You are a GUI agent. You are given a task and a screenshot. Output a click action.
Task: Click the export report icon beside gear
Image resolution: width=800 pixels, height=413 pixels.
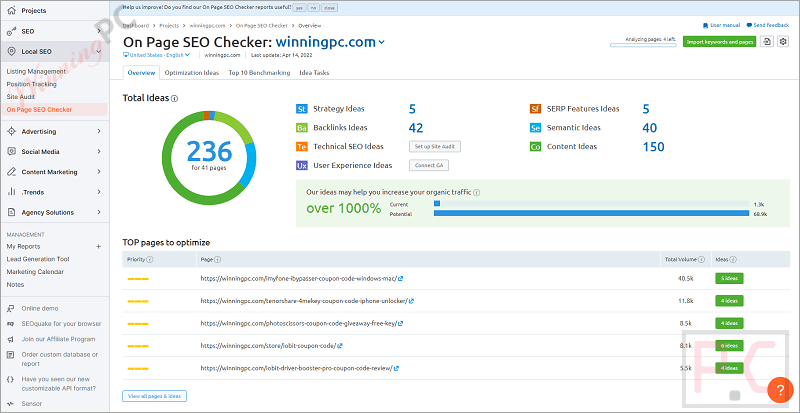pyautogui.click(x=766, y=42)
